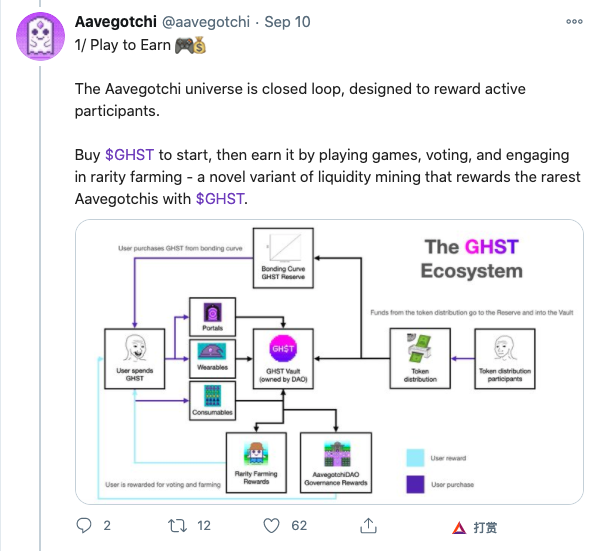
Task: Click the Rarity Farming Rewards farmer icon
Action: [x=256, y=453]
